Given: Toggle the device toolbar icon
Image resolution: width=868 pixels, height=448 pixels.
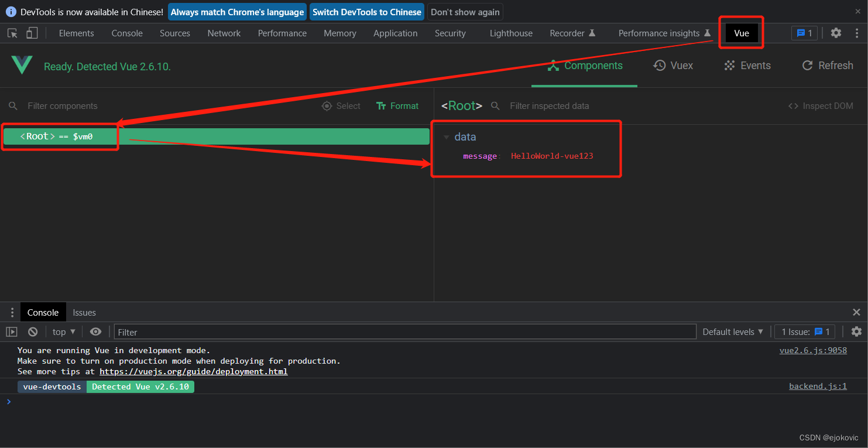Looking at the screenshot, I should point(32,33).
